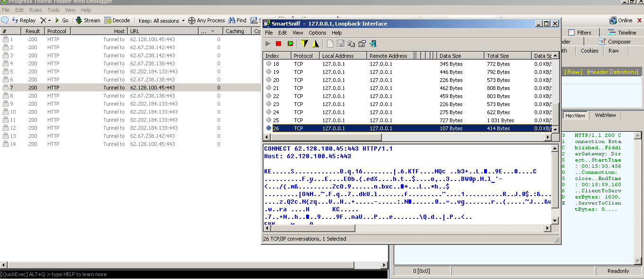This screenshot has width=644, height=279.
Task: Click the SmartSniff properties icon
Action: click(x=362, y=44)
